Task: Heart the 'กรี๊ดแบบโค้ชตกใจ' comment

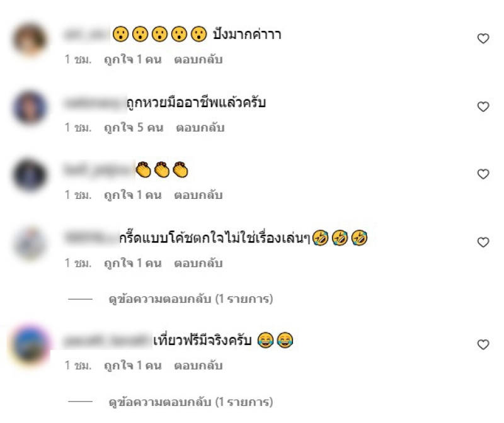Action: coord(483,242)
